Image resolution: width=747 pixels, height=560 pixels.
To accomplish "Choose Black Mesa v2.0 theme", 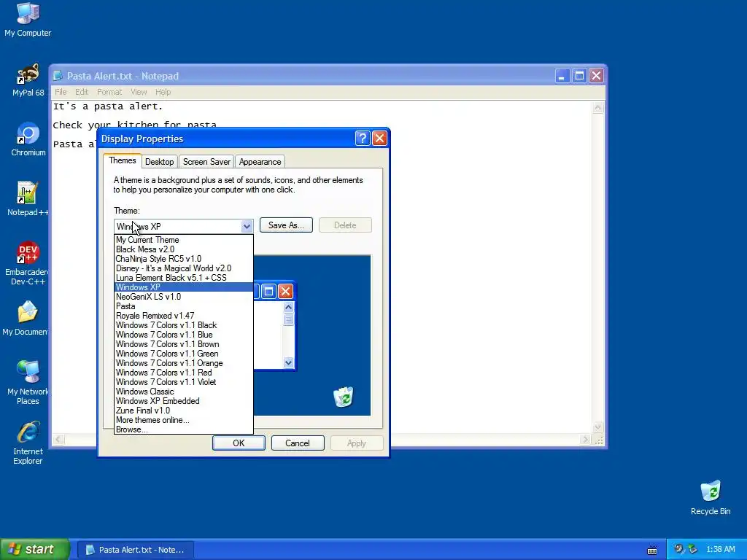I will [184, 249].
